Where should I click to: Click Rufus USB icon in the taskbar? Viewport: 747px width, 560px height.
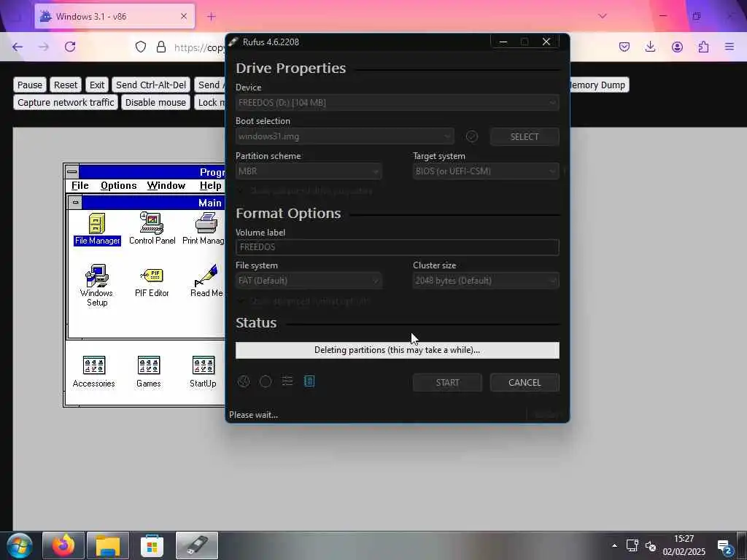tap(197, 545)
